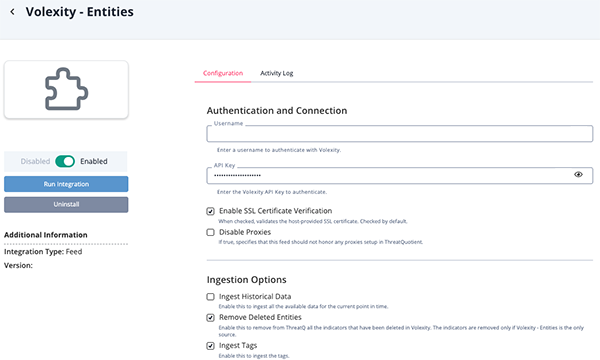
Task: Uncheck the Ingest Tags checkbox
Action: [210, 346]
